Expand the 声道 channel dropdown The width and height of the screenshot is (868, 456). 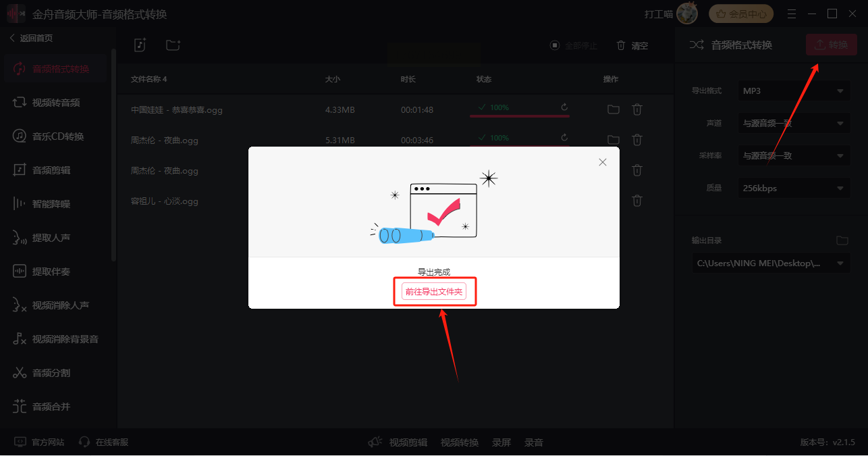click(794, 124)
